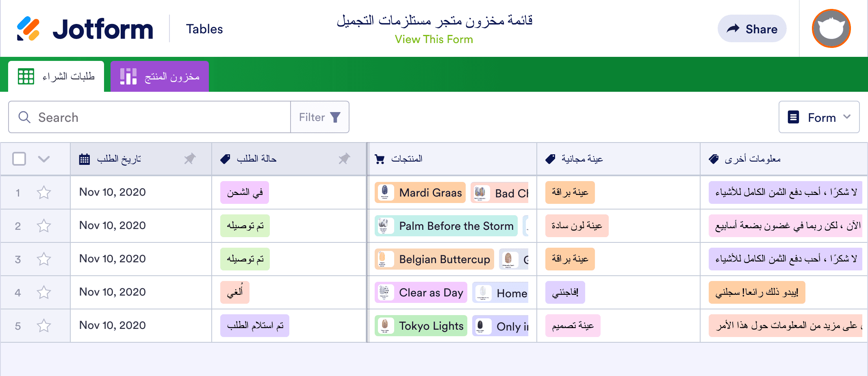Viewport: 868px width, 376px height.
Task: Open the Form view dropdown
Action: point(818,117)
